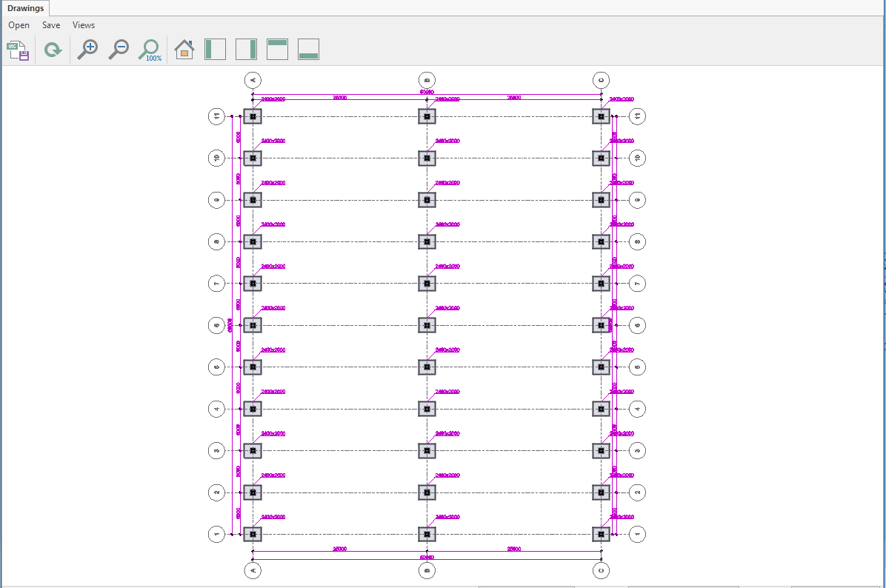This screenshot has width=886, height=588.
Task: Select the bottom view icon
Action: coord(308,50)
